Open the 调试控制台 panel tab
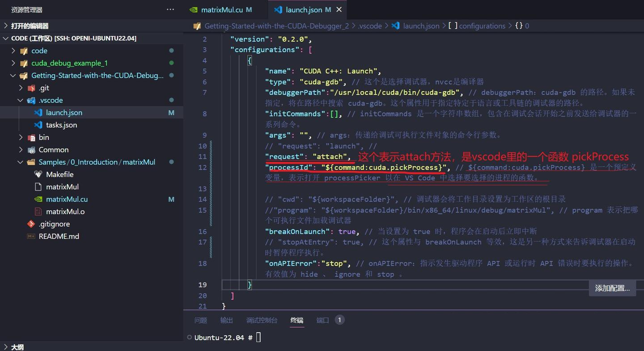 click(262, 320)
